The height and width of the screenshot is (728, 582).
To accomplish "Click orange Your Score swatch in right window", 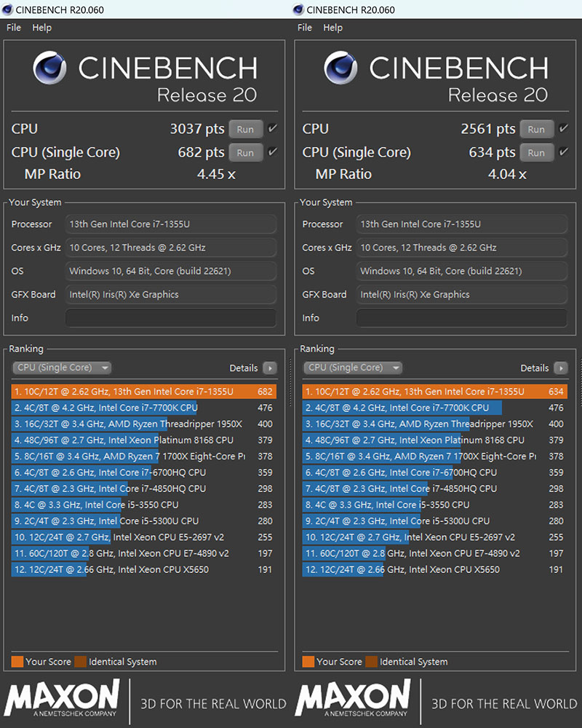I will [308, 662].
